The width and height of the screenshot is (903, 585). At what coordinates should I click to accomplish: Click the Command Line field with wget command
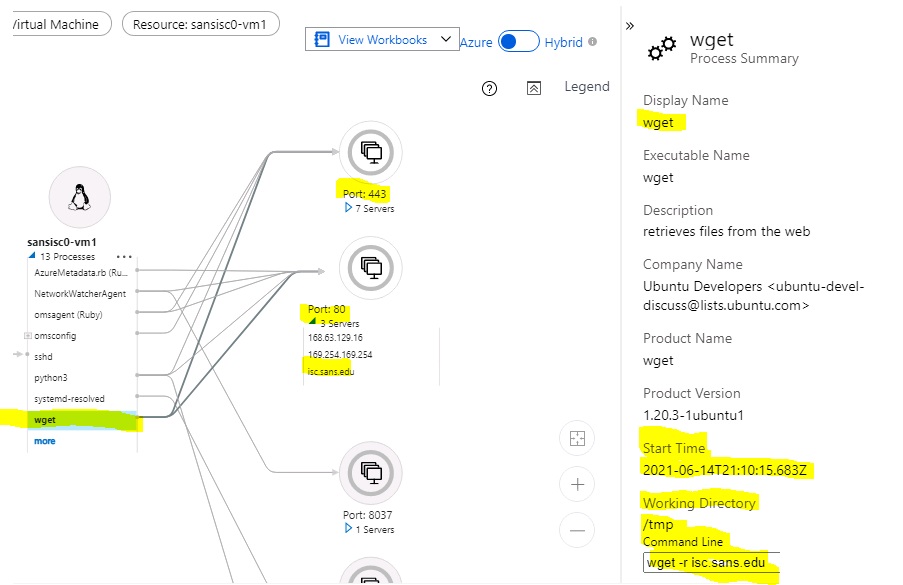pos(711,563)
